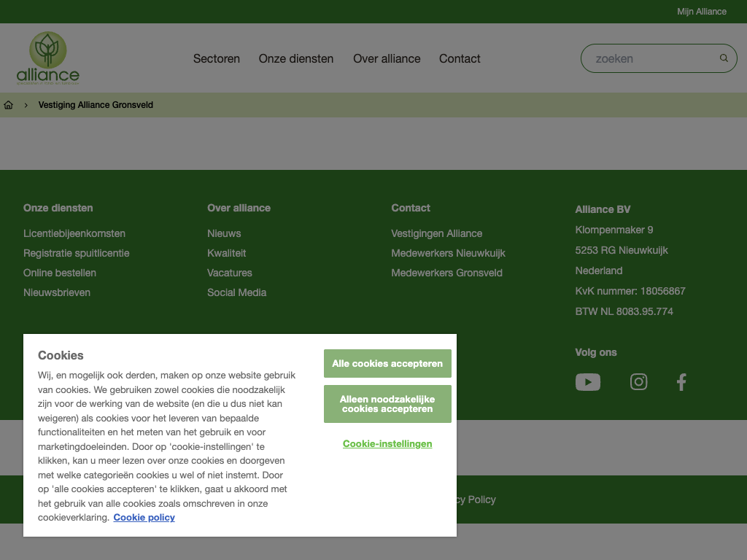Open Nieuwsbrieven footer link
This screenshot has height=560, width=747.
(x=57, y=292)
